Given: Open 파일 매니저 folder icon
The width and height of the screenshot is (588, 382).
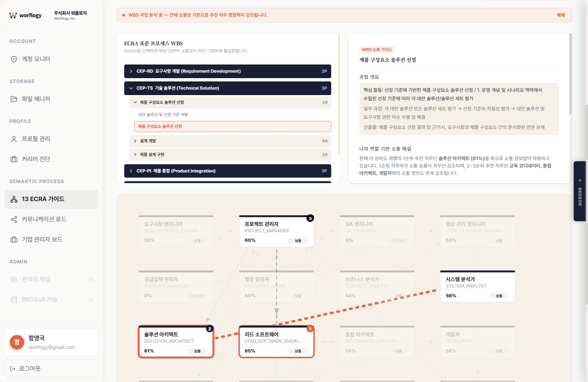Looking at the screenshot, I should 14,99.
